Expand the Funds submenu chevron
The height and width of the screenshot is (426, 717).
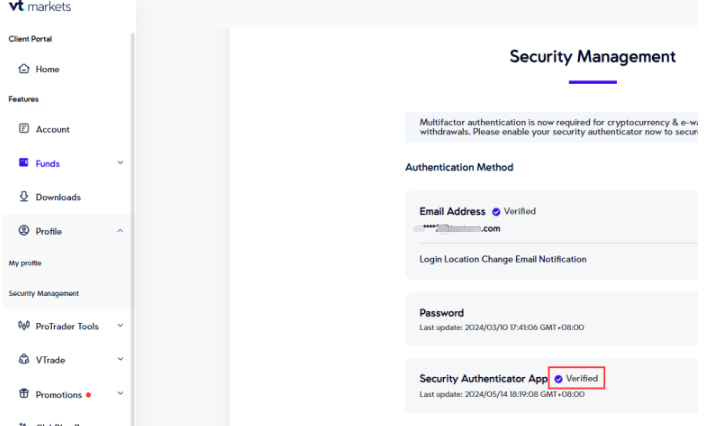pyautogui.click(x=120, y=163)
